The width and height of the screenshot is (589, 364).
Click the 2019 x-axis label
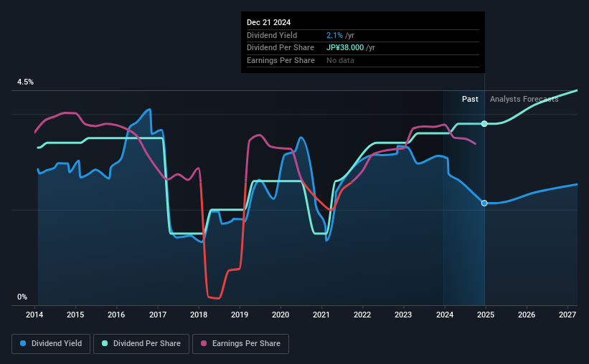240,315
